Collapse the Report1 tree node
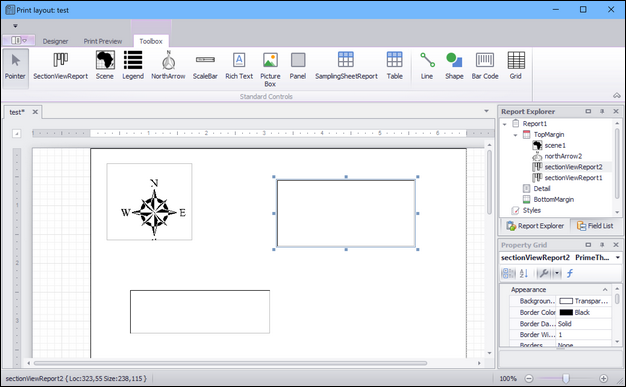The width and height of the screenshot is (626, 387). click(x=505, y=124)
